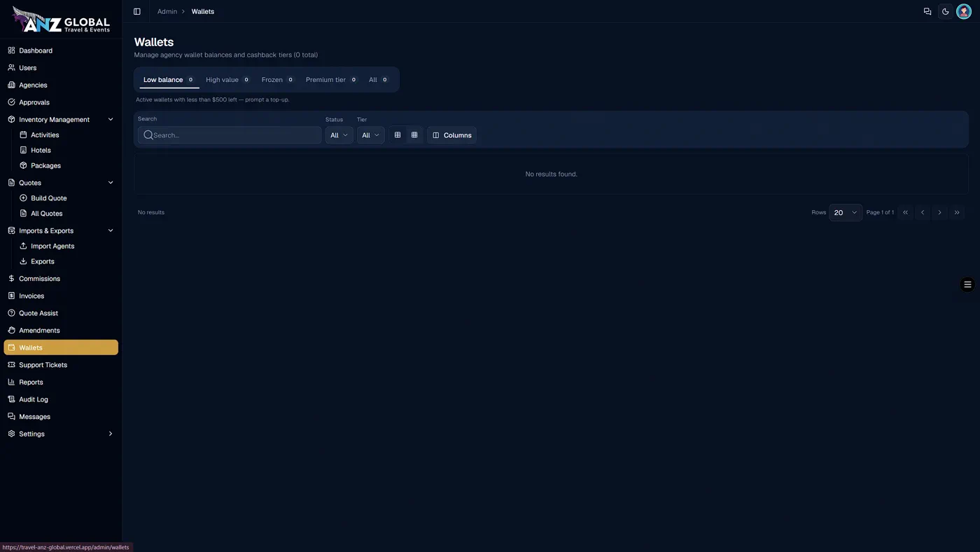Open Audit Log
980x552 pixels.
pyautogui.click(x=61, y=399)
